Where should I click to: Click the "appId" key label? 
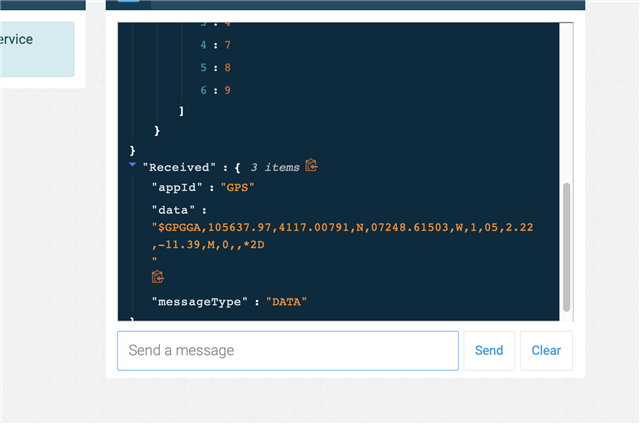177,188
